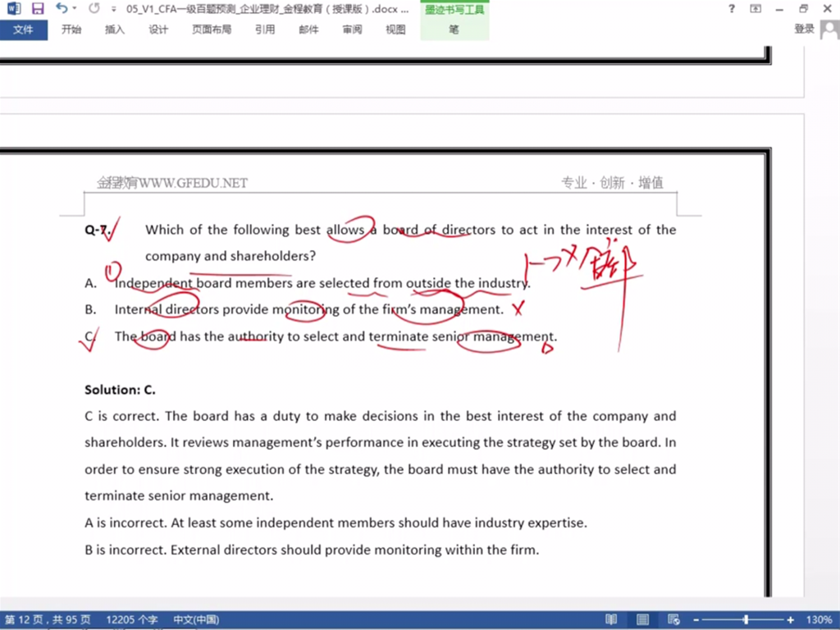
Task: Click the 登录 (Sign in) link
Action: point(804,30)
